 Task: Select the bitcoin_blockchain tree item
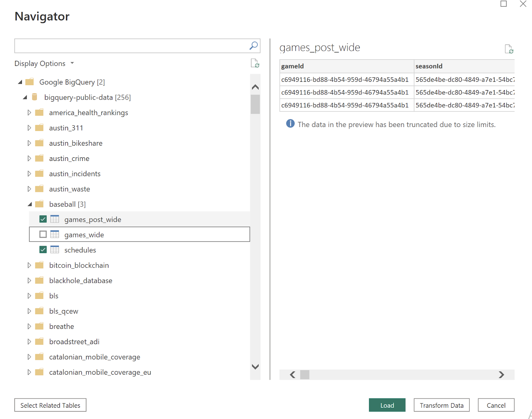coord(79,265)
